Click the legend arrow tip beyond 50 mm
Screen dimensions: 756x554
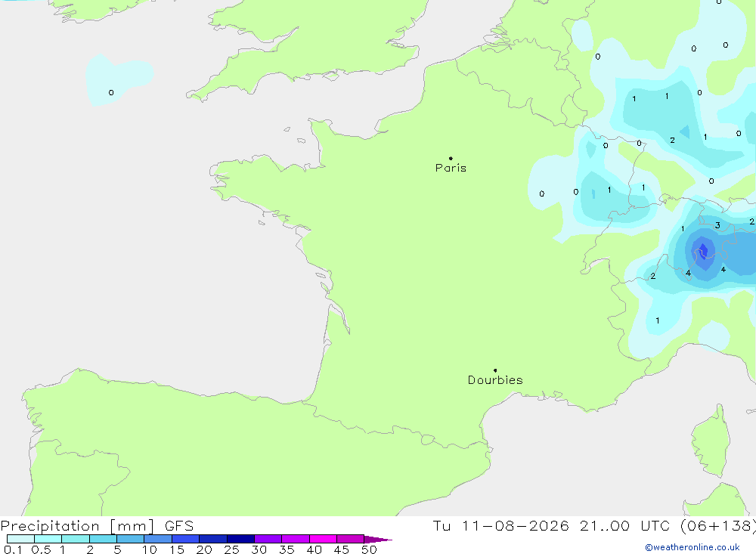378,539
